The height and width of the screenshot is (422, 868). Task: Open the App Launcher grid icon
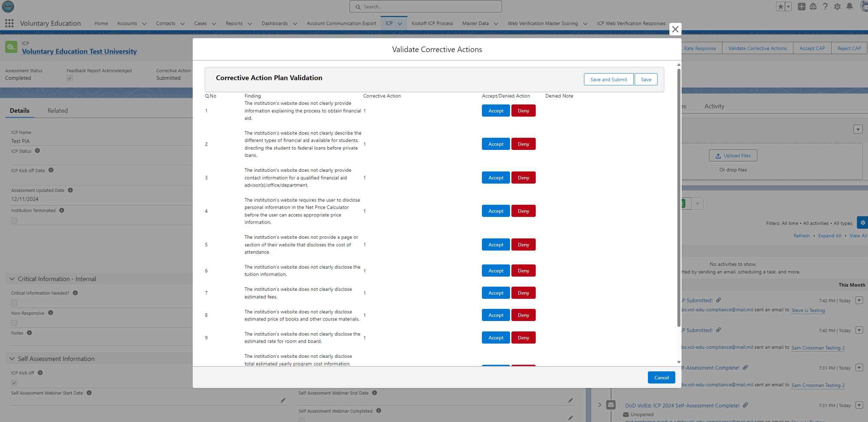point(9,23)
